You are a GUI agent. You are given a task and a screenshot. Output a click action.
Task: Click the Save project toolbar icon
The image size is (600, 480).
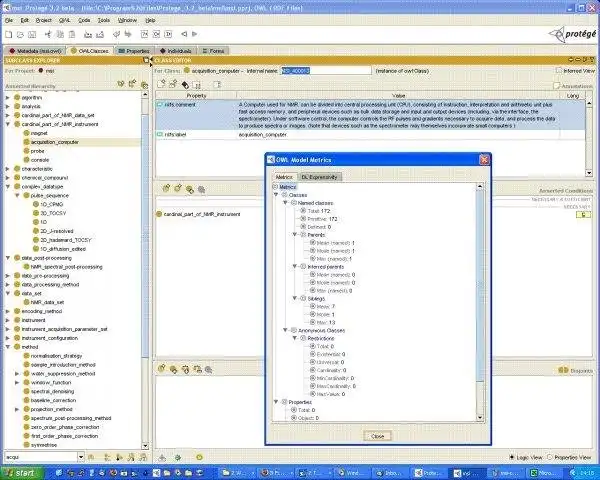32,34
